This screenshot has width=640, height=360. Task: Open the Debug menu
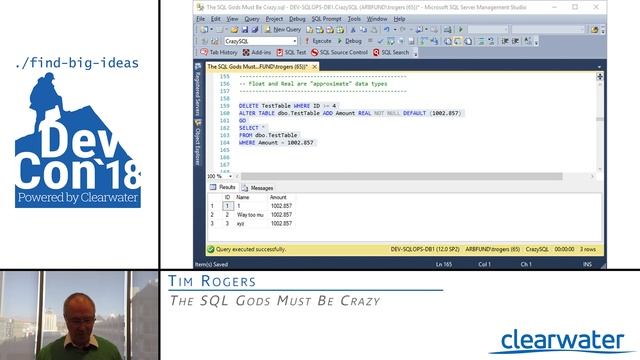[297, 19]
